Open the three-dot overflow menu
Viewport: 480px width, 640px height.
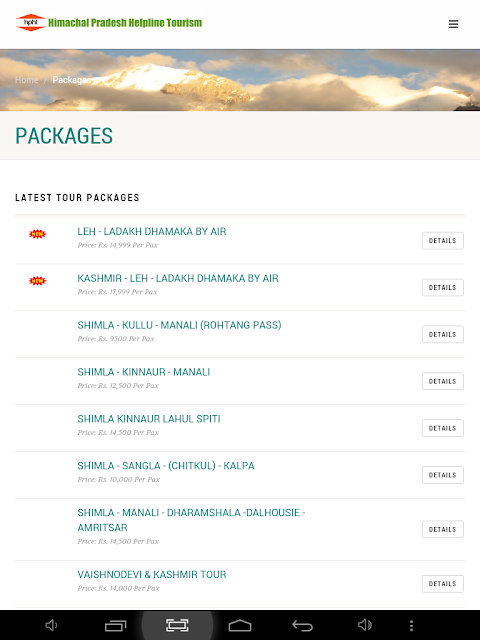point(411,625)
